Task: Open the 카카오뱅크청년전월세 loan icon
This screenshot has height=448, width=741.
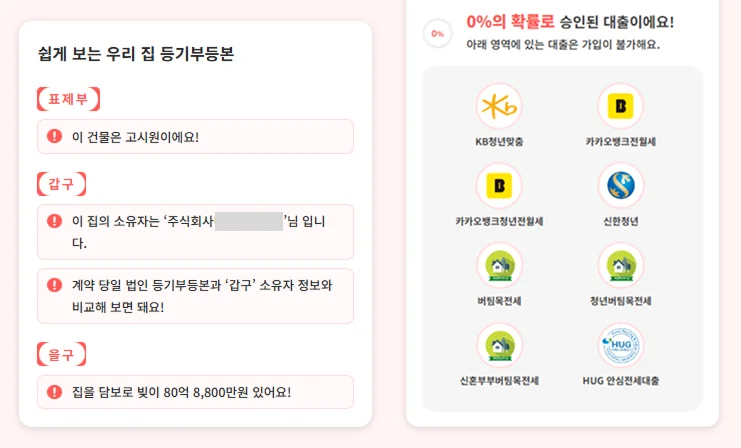Action: coord(499,186)
